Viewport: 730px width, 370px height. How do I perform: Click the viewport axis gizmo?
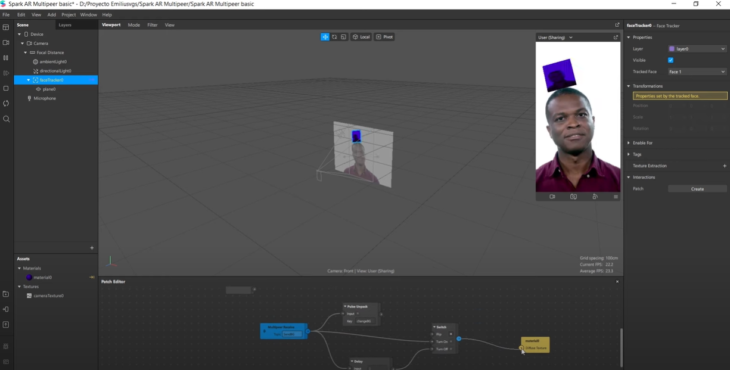[111, 262]
